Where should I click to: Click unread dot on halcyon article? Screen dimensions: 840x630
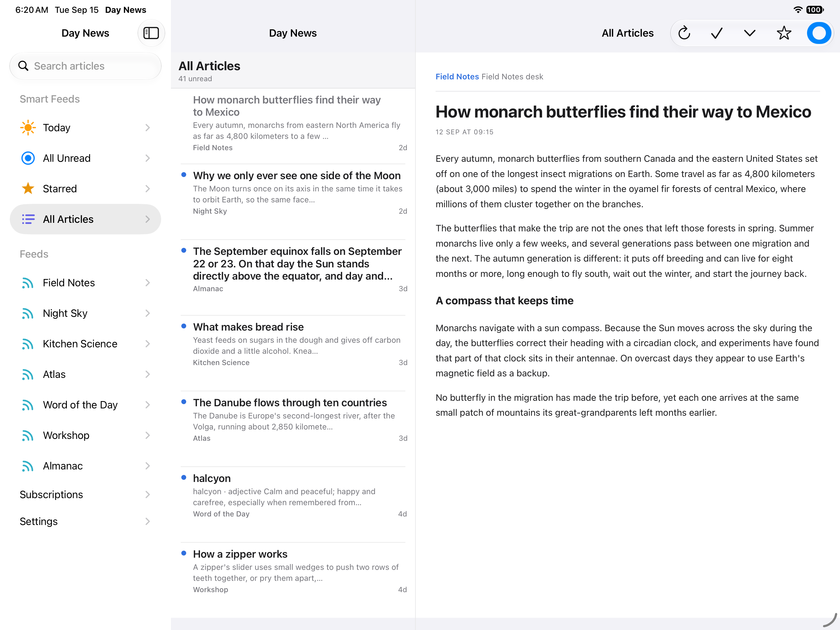pyautogui.click(x=184, y=477)
